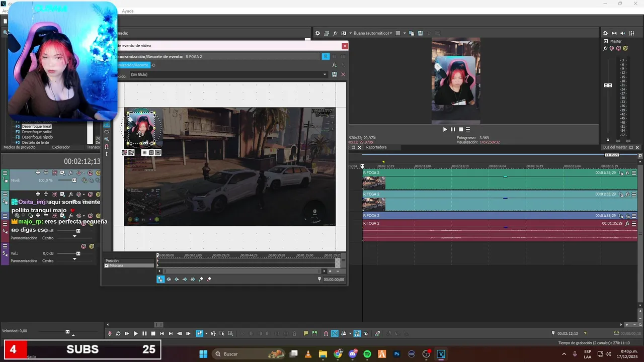Toggle snapping magnet in bottom toolbar
This screenshot has height=362, width=644.
click(x=326, y=333)
